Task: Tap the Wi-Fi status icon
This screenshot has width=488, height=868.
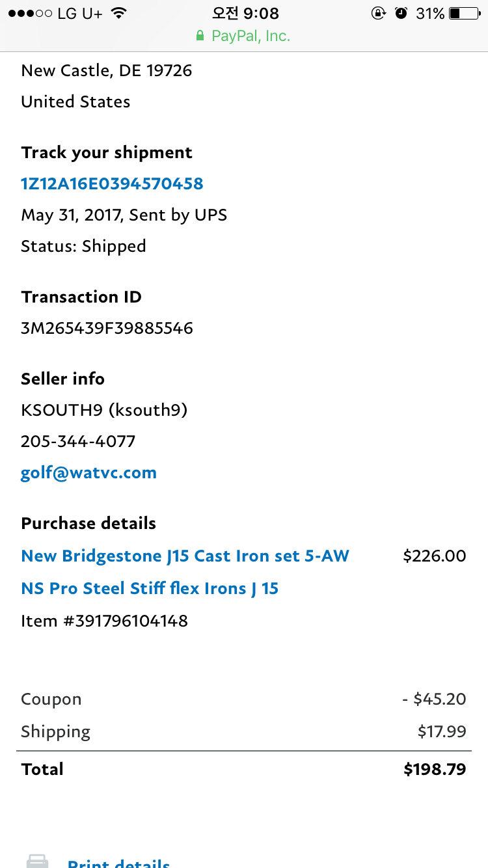Action: click(x=118, y=13)
